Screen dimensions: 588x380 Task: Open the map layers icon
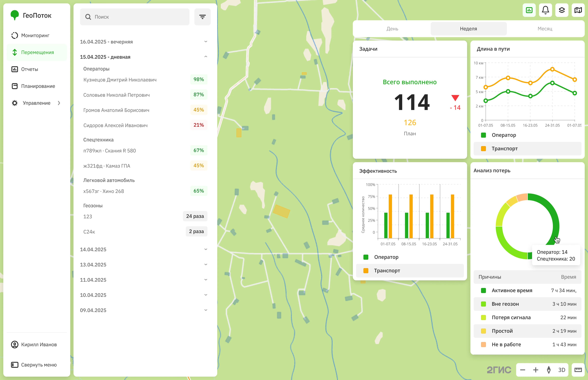[562, 10]
